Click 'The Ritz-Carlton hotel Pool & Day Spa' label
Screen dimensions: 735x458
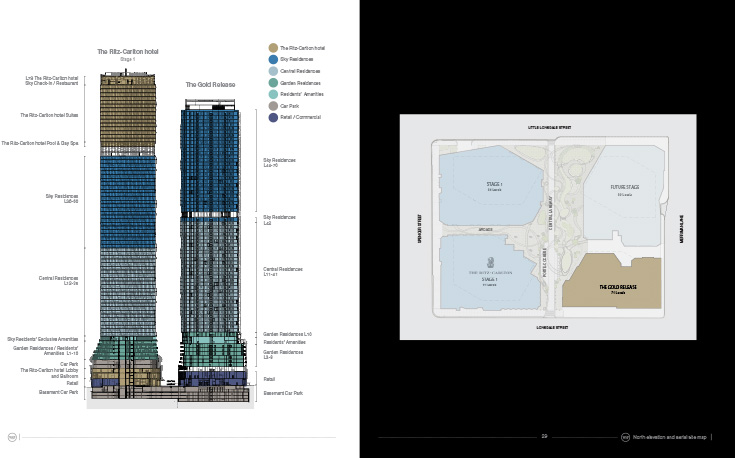[x=39, y=143]
